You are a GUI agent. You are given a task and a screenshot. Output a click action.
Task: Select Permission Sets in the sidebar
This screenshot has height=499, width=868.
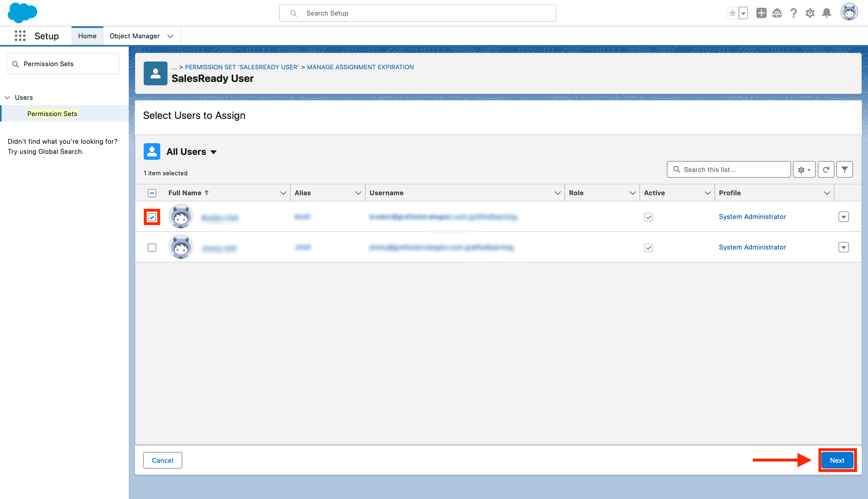coord(52,114)
